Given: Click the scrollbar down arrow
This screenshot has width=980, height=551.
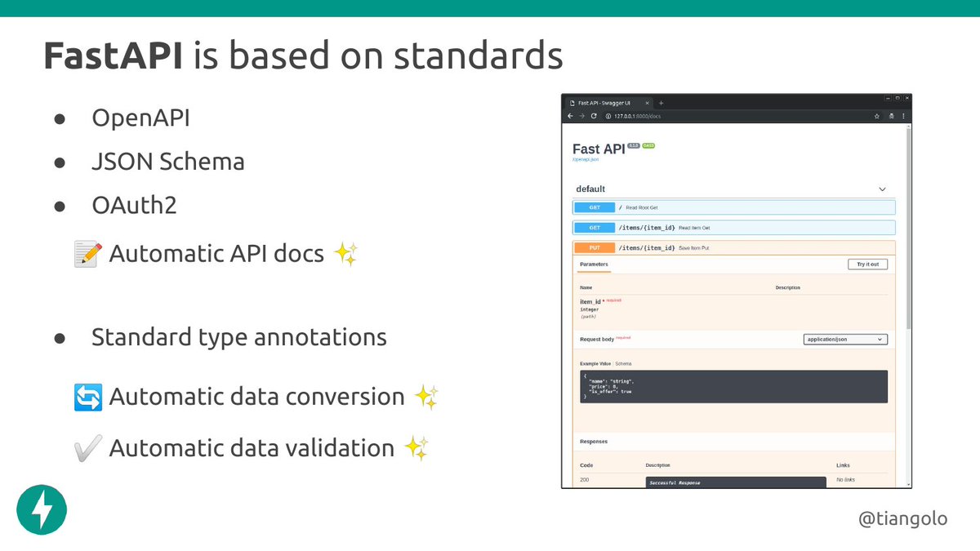Looking at the screenshot, I should (908, 485).
